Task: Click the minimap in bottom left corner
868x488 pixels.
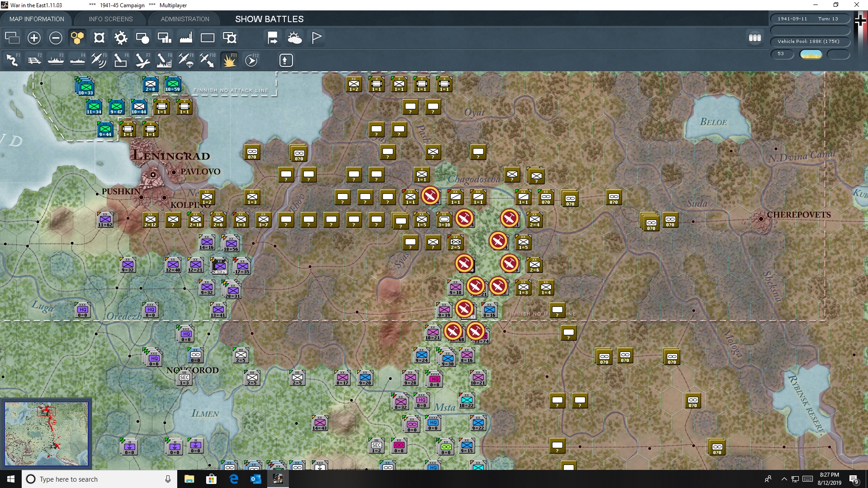Action: tap(47, 434)
